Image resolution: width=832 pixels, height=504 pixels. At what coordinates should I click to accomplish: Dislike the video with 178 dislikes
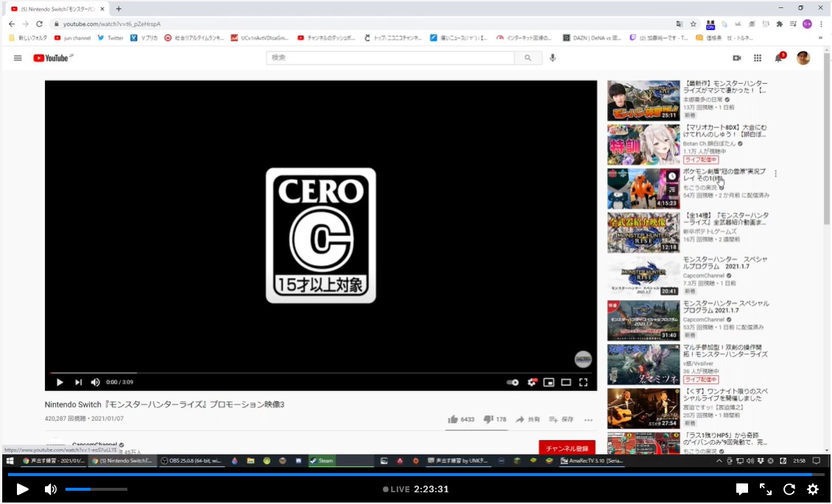tap(495, 419)
